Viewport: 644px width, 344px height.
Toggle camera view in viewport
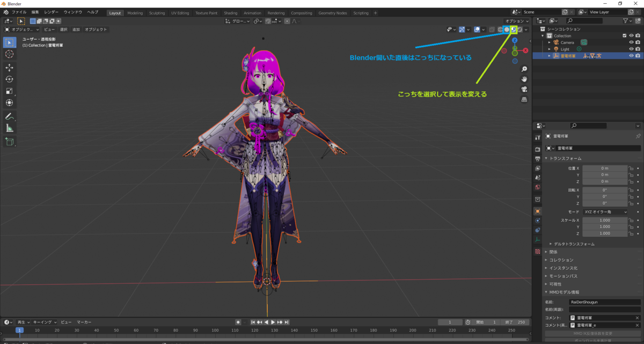[x=524, y=90]
